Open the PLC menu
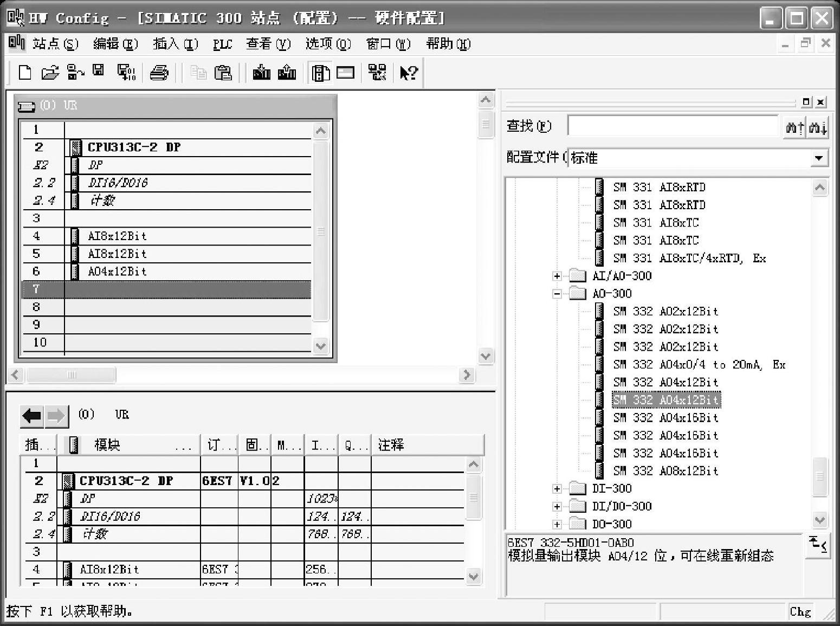 pyautogui.click(x=222, y=44)
